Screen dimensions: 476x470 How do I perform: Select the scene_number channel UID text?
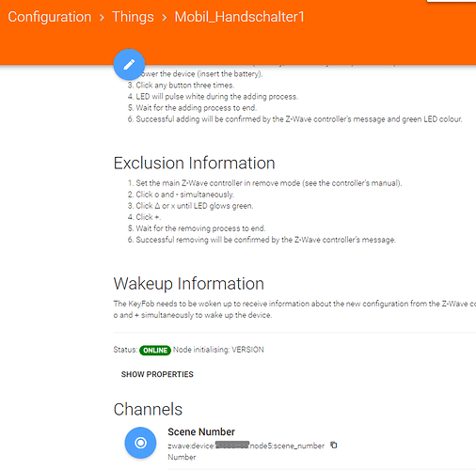(246, 446)
